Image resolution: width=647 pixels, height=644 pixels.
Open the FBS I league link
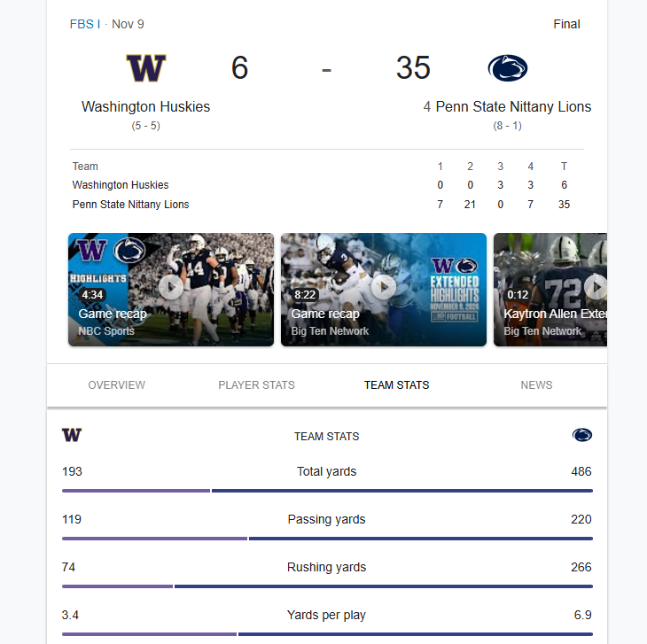pyautogui.click(x=85, y=24)
